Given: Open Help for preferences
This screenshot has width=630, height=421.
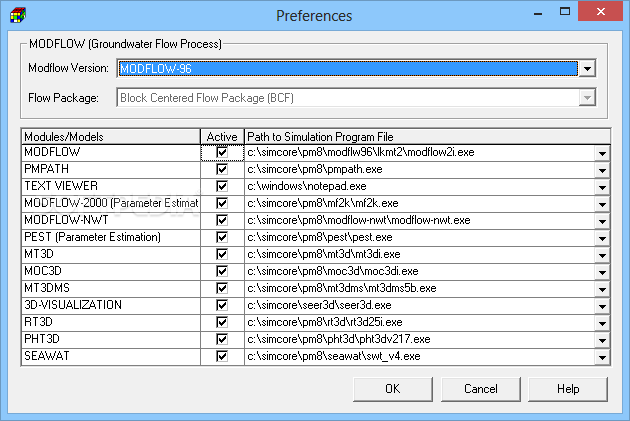Looking at the screenshot, I should [x=568, y=389].
